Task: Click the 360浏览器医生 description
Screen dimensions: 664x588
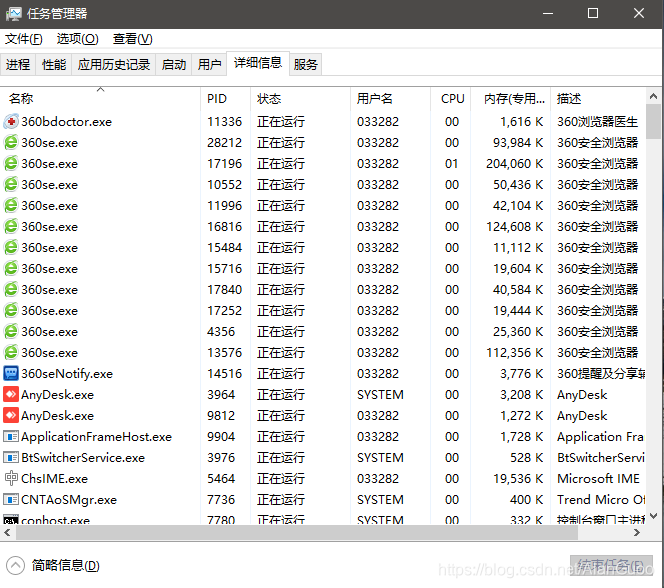Action: (x=598, y=122)
